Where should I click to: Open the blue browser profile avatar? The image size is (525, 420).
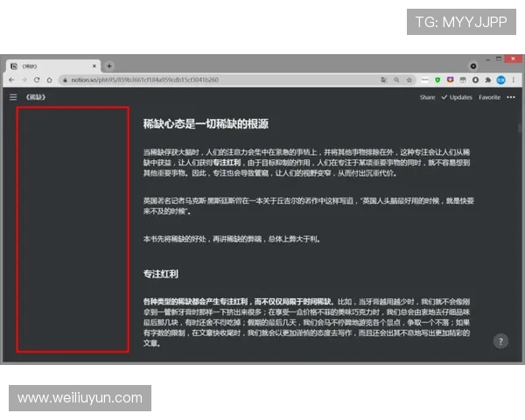point(500,80)
